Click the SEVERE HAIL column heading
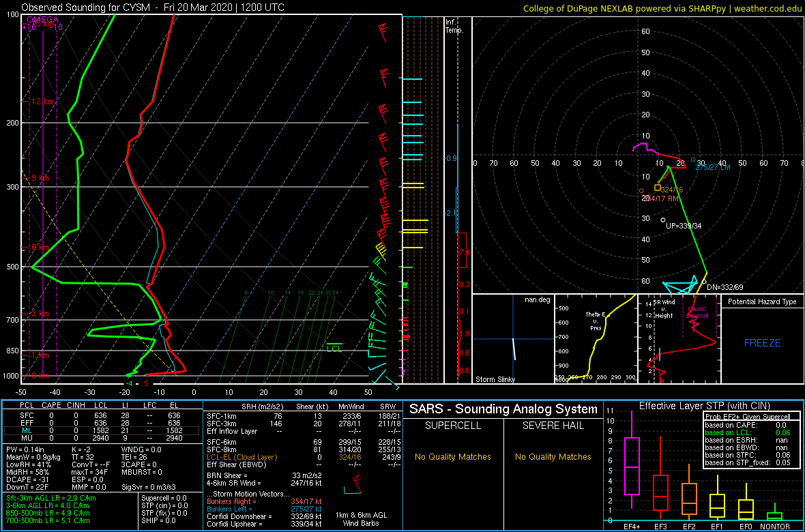Viewport: 805px width, 532px height. [553, 426]
